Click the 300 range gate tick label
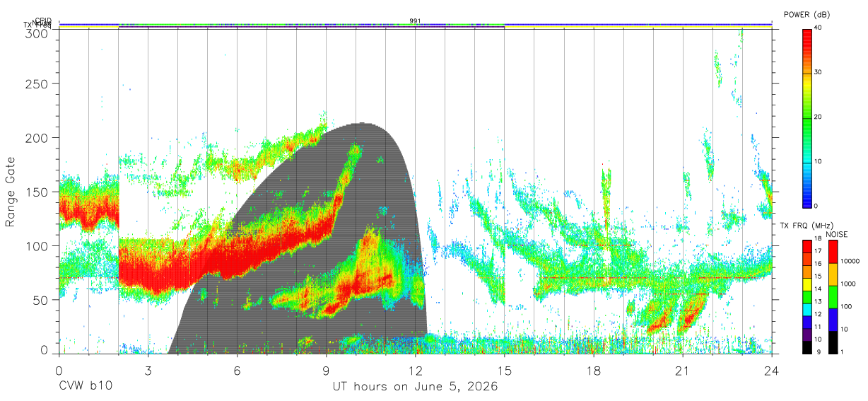 point(37,33)
